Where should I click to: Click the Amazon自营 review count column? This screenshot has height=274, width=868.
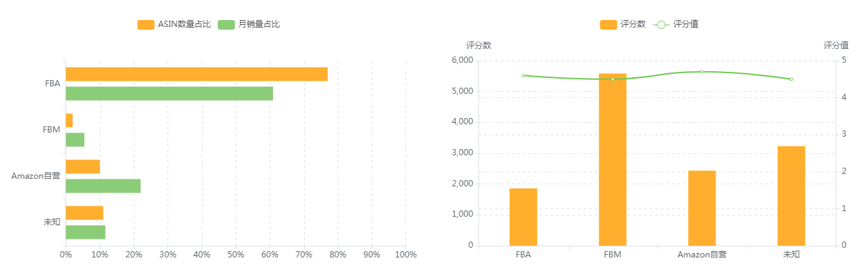702,208
